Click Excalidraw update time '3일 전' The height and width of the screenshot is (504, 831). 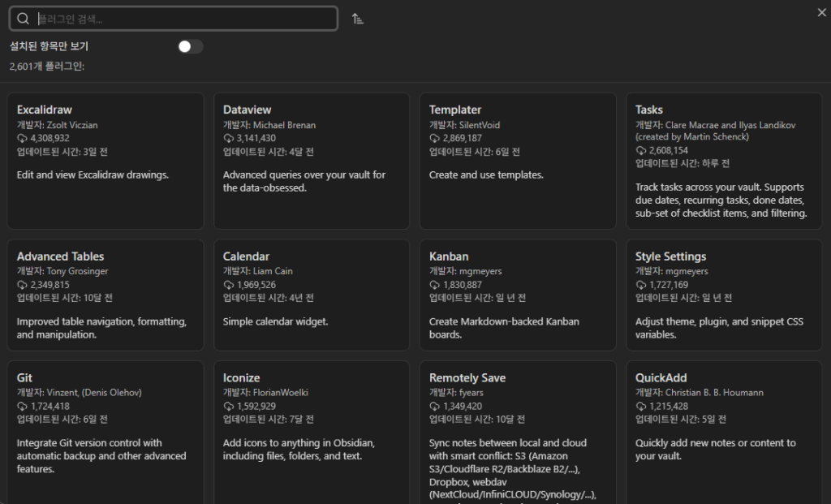[96, 152]
